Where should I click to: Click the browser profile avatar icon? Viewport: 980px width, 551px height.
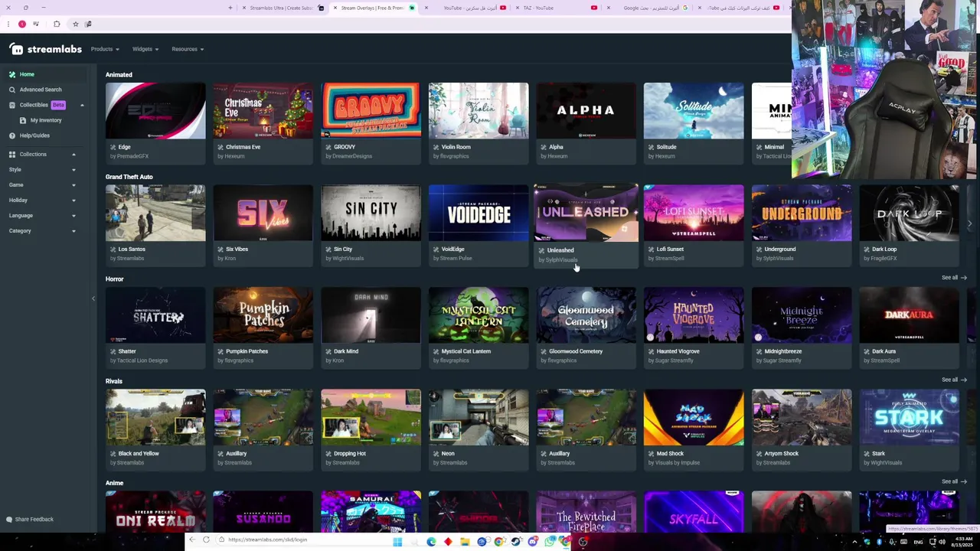pos(22,24)
